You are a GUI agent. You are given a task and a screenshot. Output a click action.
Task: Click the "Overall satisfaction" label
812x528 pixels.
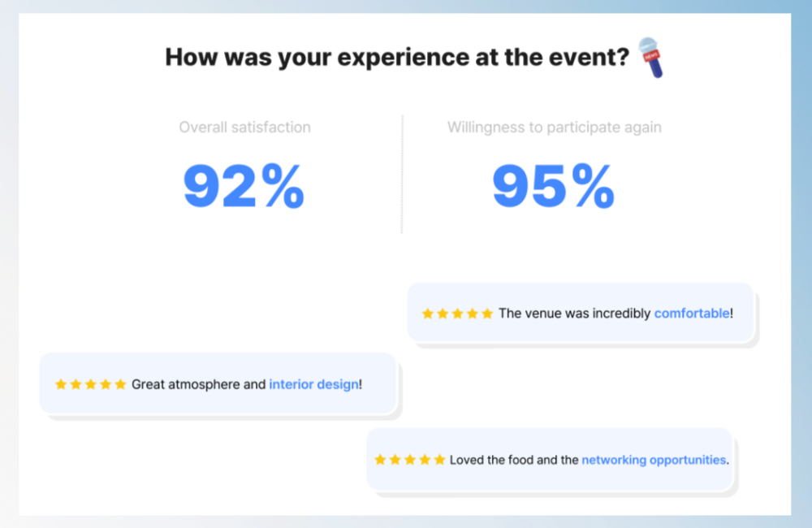pyautogui.click(x=244, y=128)
